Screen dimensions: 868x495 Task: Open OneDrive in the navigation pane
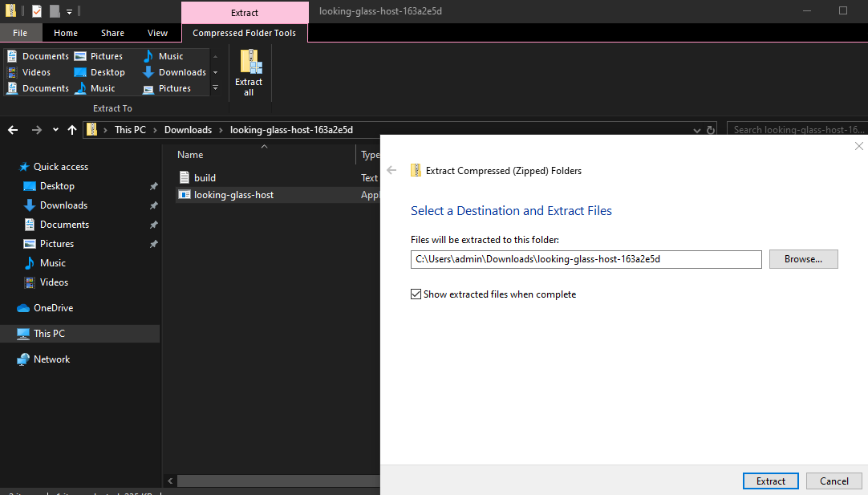(53, 308)
